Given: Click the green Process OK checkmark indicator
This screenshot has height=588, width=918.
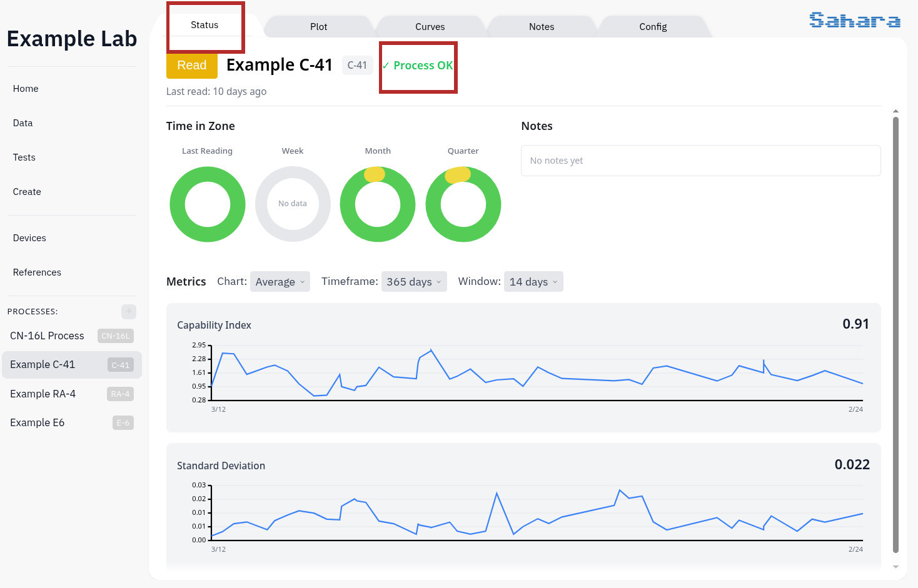Looking at the screenshot, I should (x=417, y=65).
